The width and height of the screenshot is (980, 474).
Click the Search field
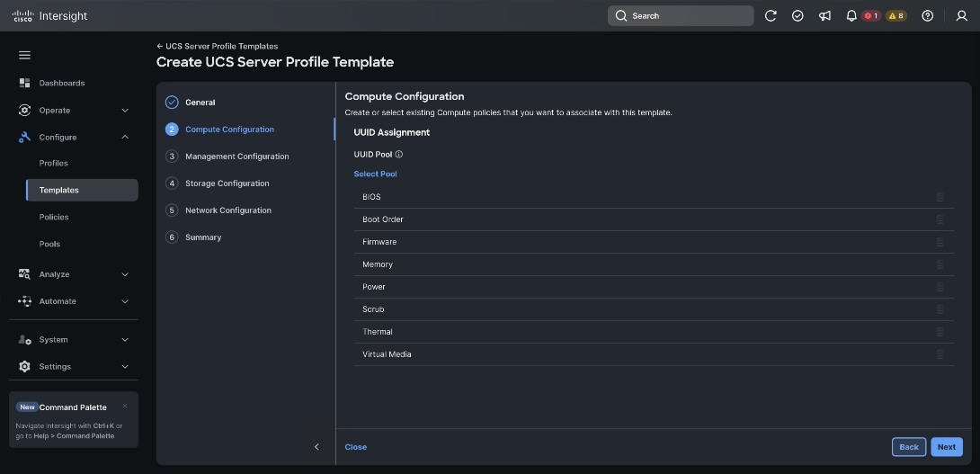[x=681, y=15]
